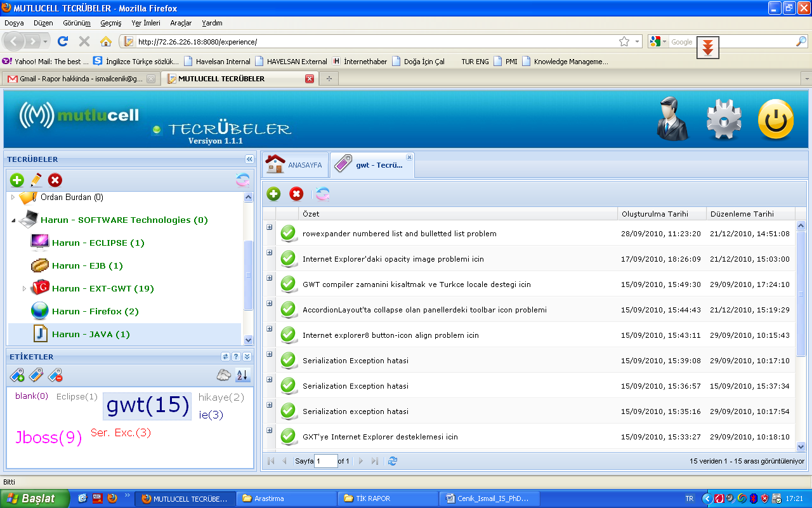This screenshot has width=812, height=508.
Task: Open Havelsan Internal bookmark
Action: coord(217,62)
